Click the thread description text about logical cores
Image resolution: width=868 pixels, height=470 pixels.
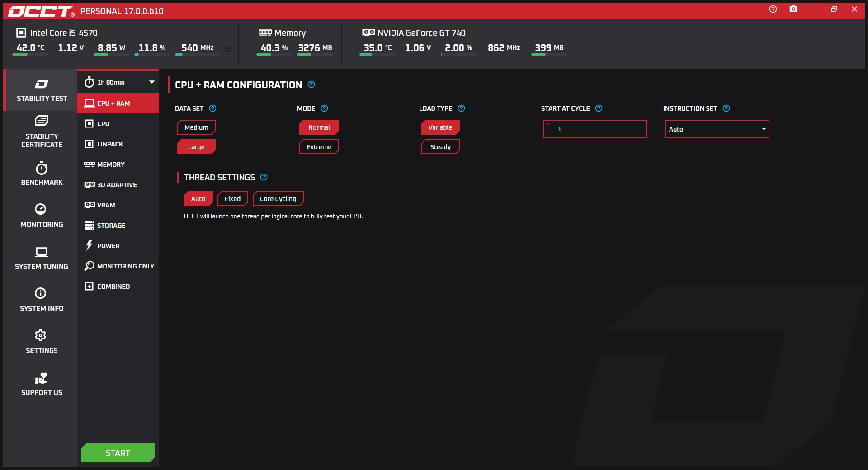[x=273, y=216]
